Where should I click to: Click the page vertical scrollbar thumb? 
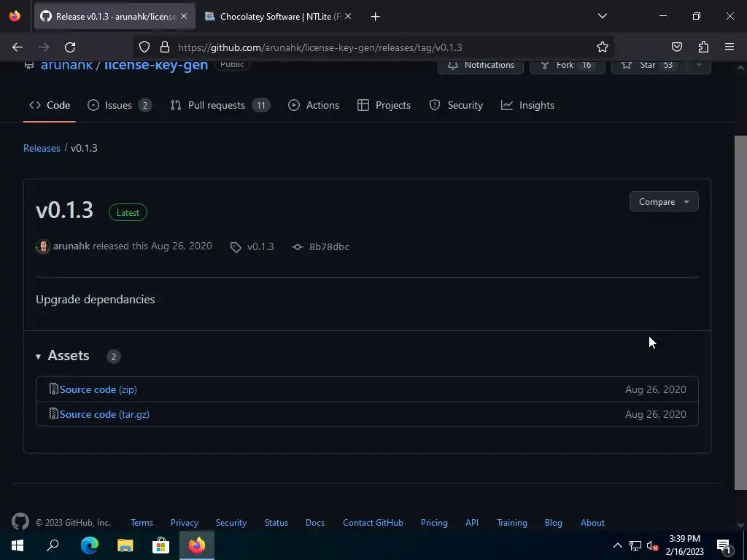740,312
